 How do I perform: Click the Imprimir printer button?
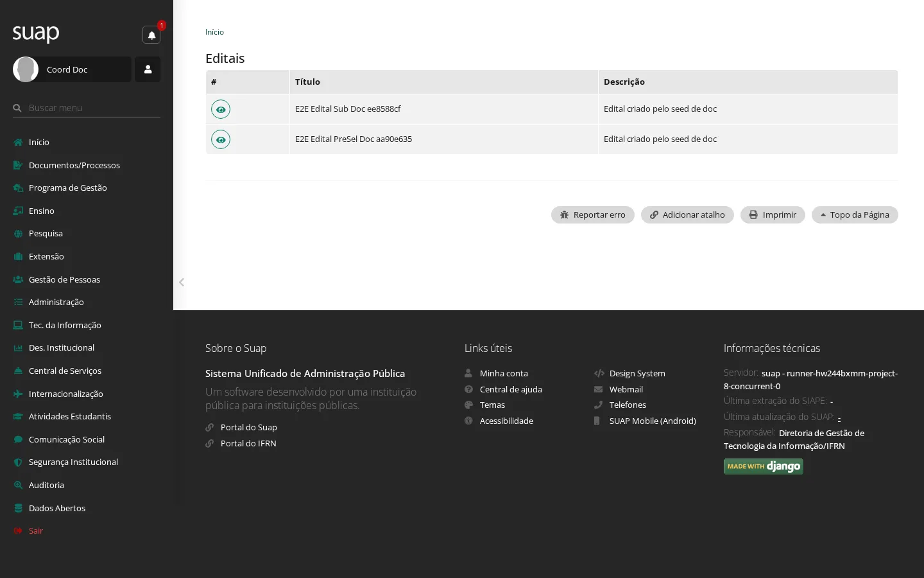(773, 215)
